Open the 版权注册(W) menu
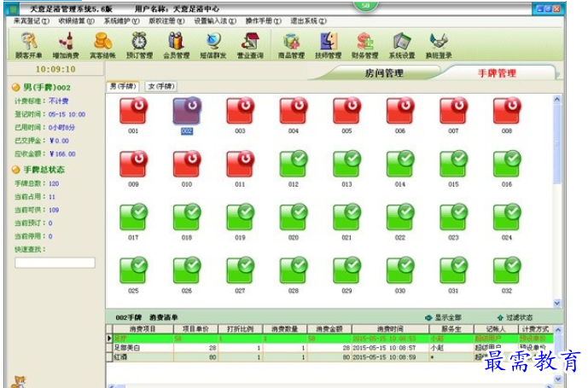Viewport: 588px width, 388px height. click(166, 21)
